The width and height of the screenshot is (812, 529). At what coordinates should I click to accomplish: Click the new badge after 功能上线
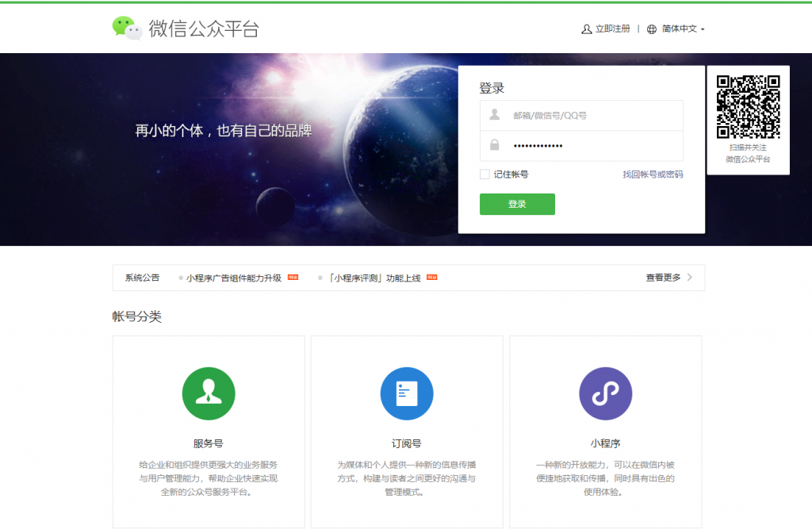[432, 278]
